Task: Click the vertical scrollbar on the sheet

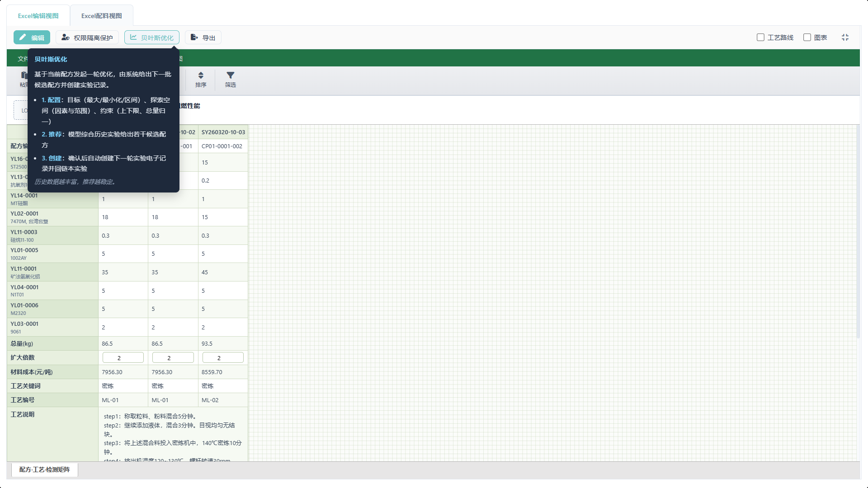Action: 858,231
